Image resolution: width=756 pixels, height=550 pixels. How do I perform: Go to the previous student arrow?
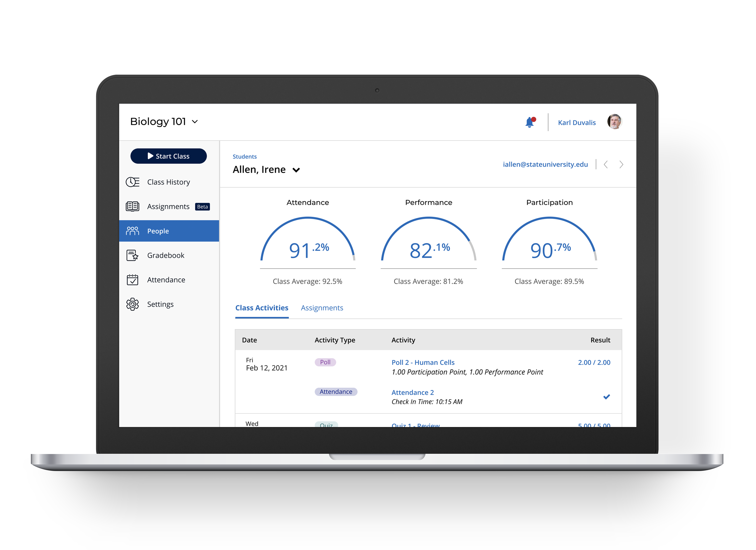(606, 164)
